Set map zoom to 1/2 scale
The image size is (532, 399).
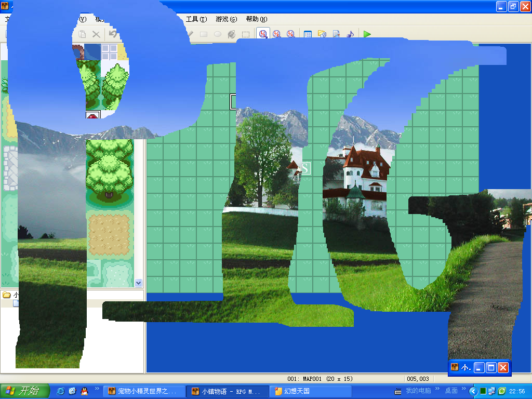click(x=277, y=34)
